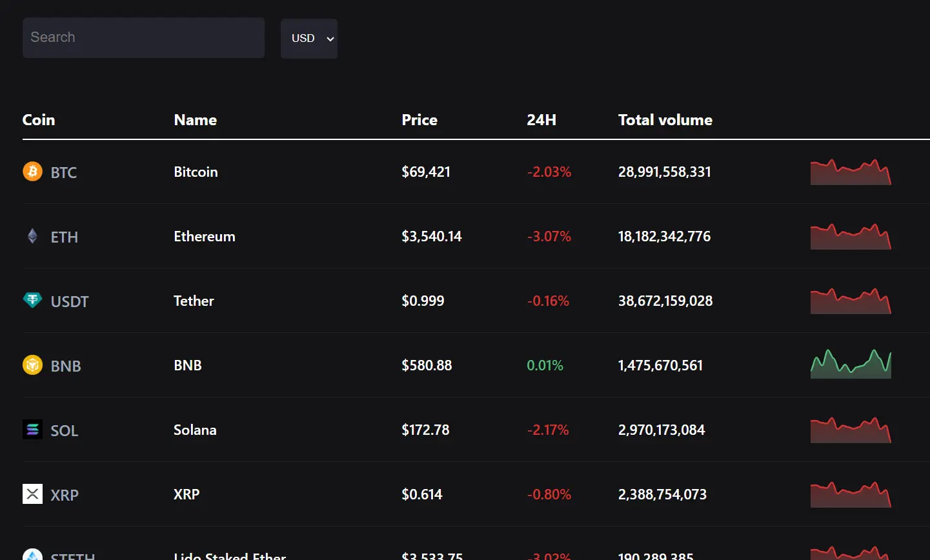Sort the list by Name header
930x560 pixels.
point(195,119)
